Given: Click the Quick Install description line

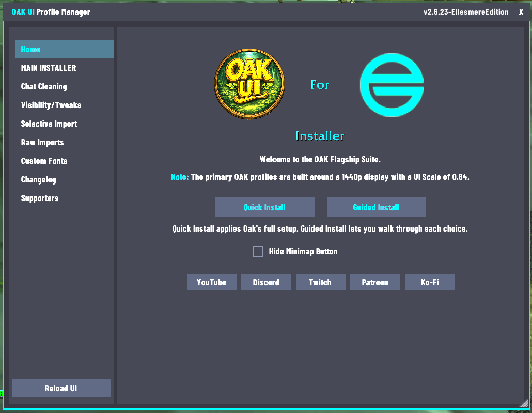Looking at the screenshot, I should tap(320, 228).
